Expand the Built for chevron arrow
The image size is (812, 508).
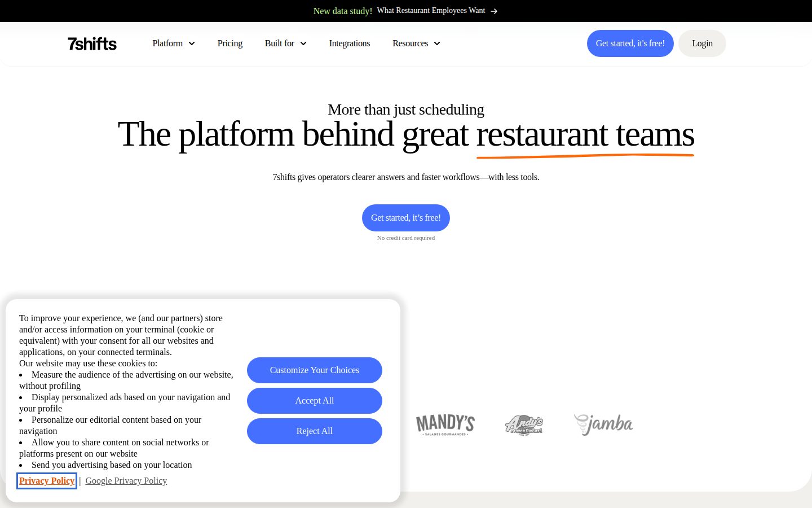303,43
